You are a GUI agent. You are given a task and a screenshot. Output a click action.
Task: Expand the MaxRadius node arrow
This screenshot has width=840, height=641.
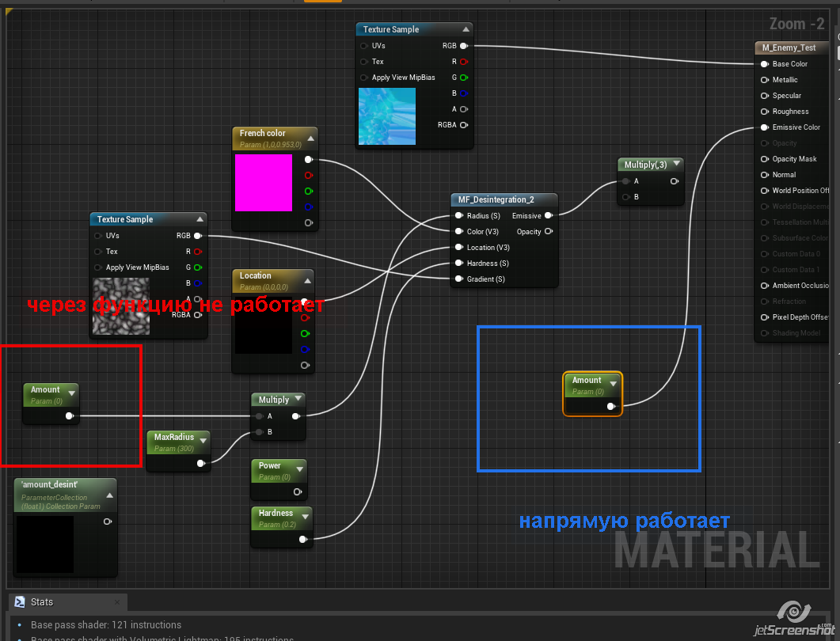203,439
